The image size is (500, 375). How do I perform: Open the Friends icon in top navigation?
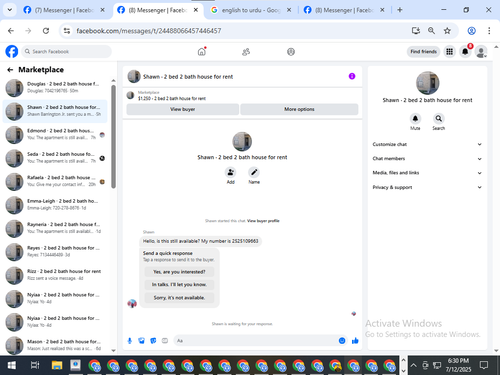point(246,52)
